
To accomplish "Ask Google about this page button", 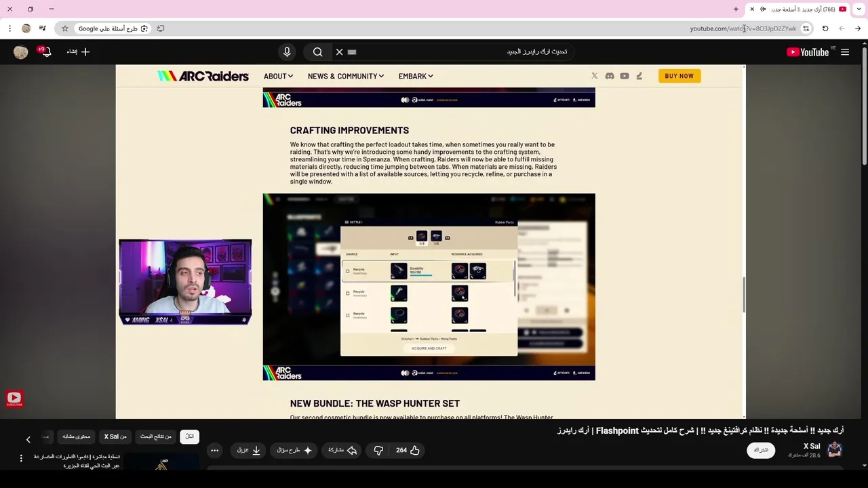I will click(x=112, y=28).
